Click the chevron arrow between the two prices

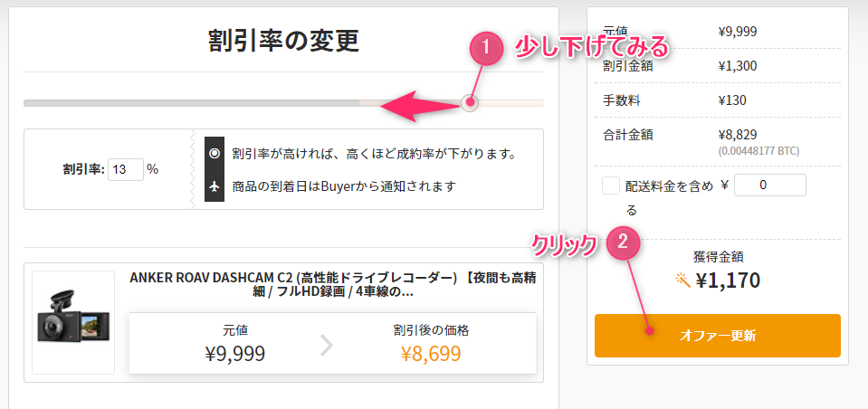click(x=327, y=344)
